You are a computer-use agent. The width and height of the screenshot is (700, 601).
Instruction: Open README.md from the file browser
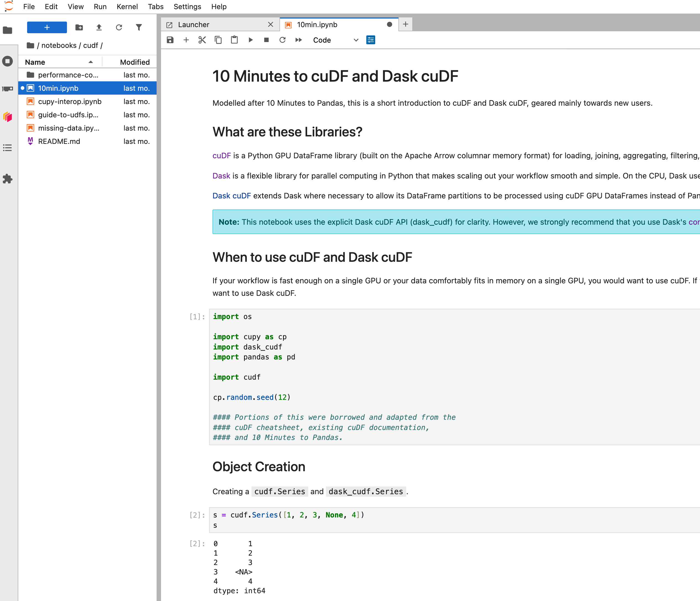pyautogui.click(x=59, y=141)
